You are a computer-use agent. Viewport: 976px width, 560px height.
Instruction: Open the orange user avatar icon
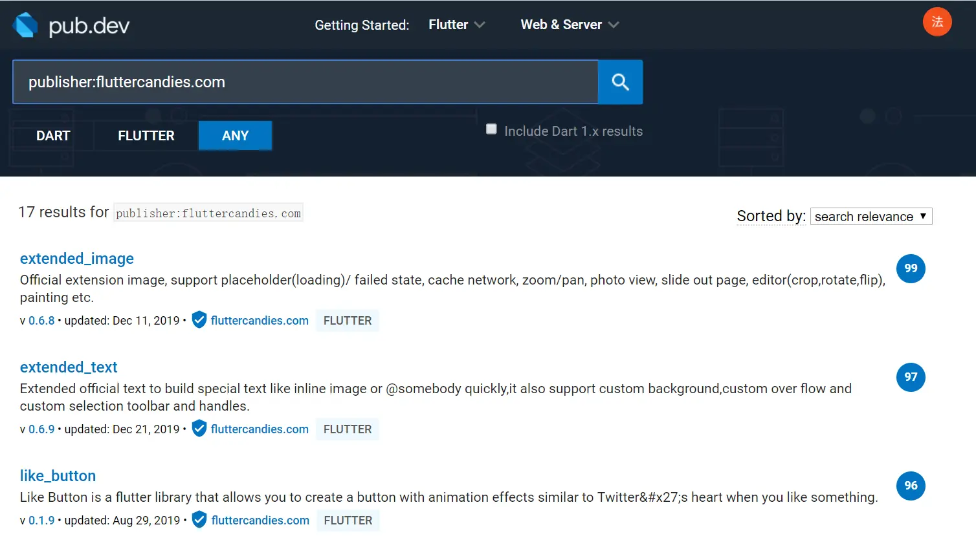[937, 22]
